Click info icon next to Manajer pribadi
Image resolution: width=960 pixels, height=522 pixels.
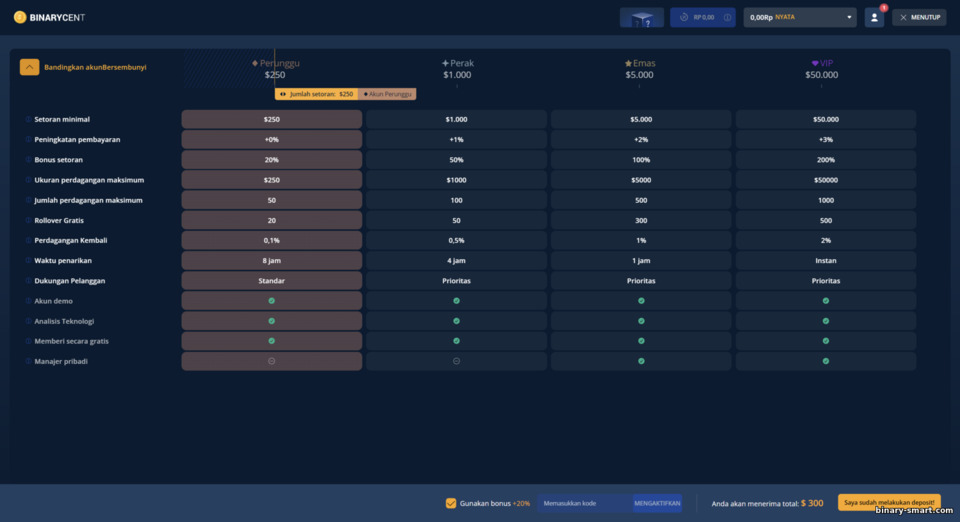click(x=28, y=362)
